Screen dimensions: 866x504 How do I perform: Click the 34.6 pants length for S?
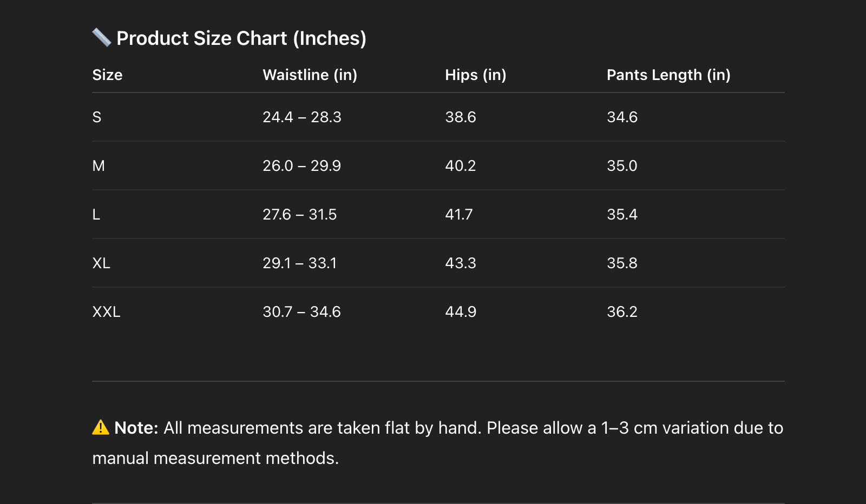click(x=622, y=117)
